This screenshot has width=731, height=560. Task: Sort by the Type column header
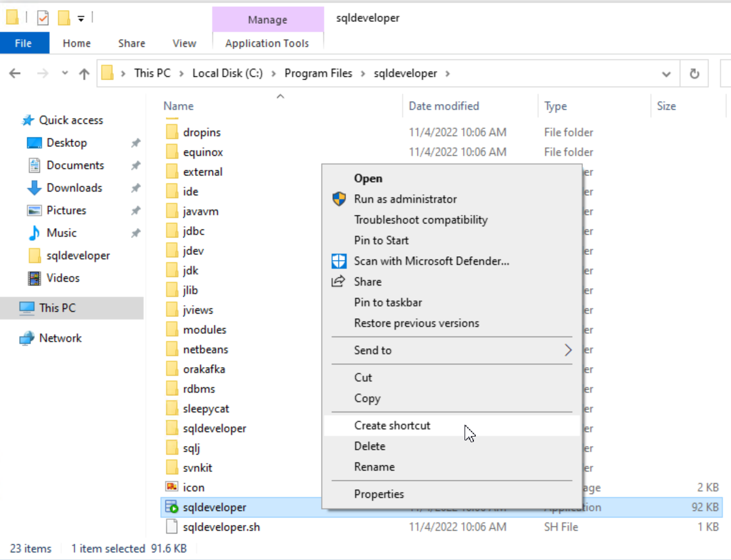pos(555,106)
